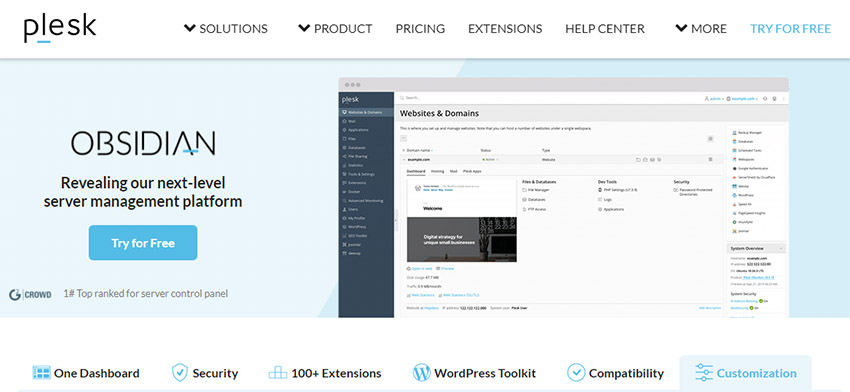
Task: Switch to the WordPress Toolkit tab
Action: (x=474, y=373)
